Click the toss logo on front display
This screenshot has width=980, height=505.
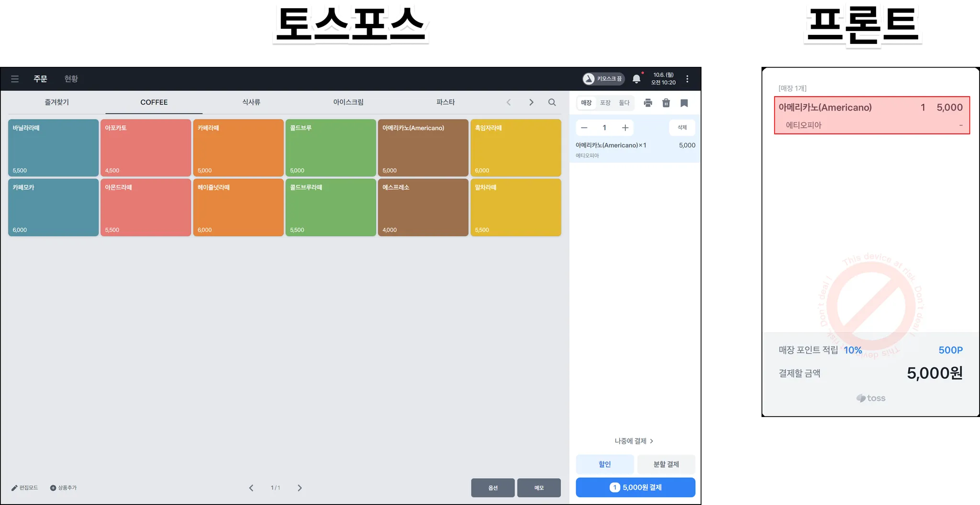coord(871,398)
